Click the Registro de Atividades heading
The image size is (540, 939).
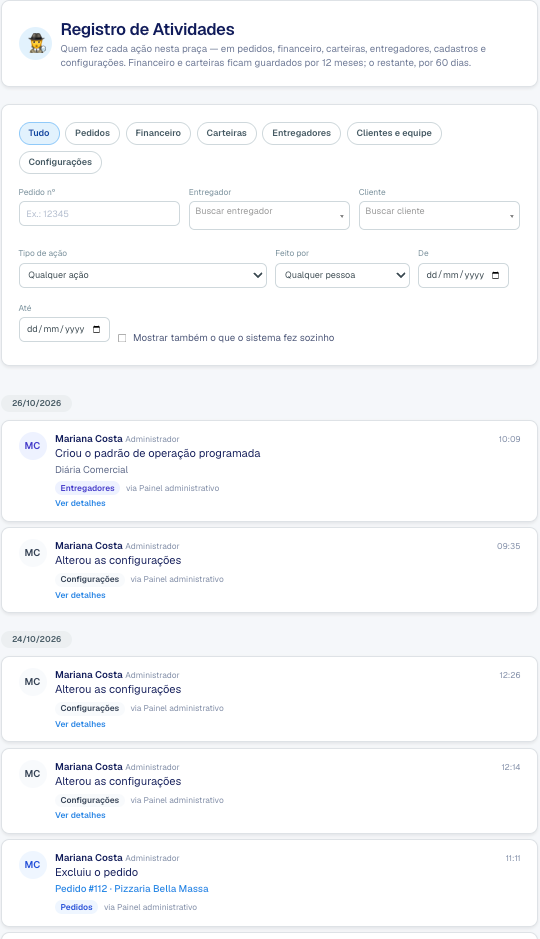[x=147, y=29]
